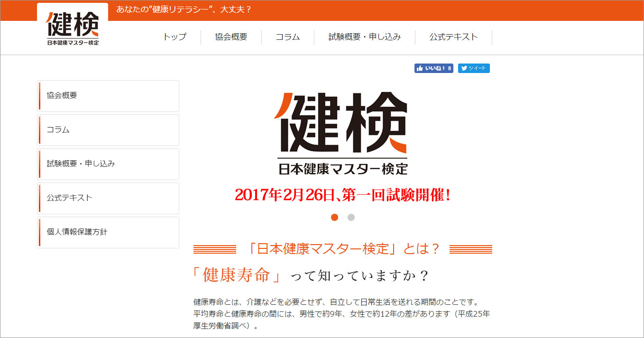Click the header tagline about 健康リテラシー

click(184, 9)
